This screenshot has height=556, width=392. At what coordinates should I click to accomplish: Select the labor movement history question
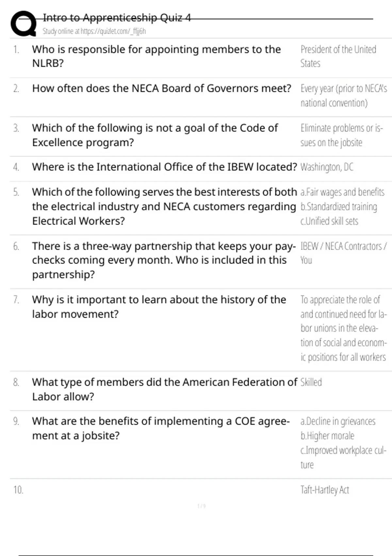tap(159, 306)
